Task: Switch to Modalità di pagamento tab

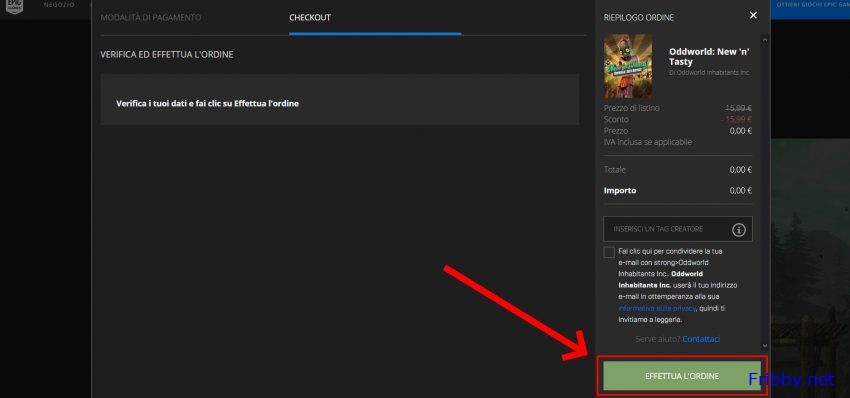Action: tap(151, 17)
